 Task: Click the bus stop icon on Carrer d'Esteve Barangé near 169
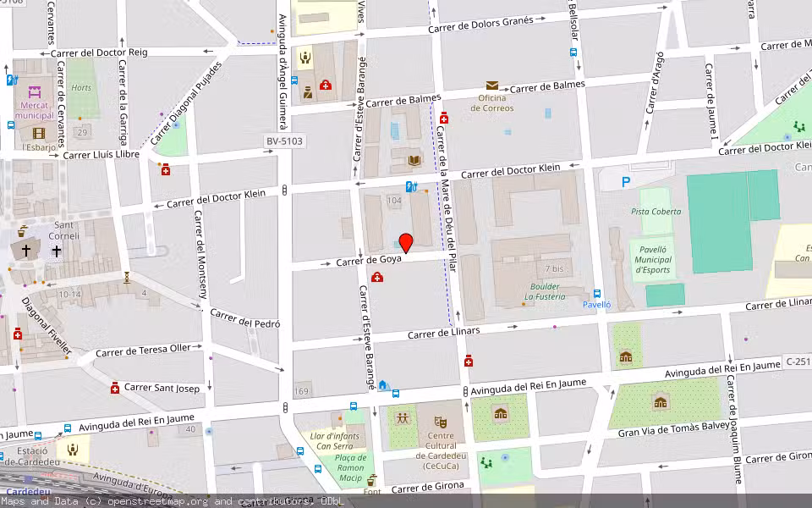pyautogui.click(x=353, y=406)
